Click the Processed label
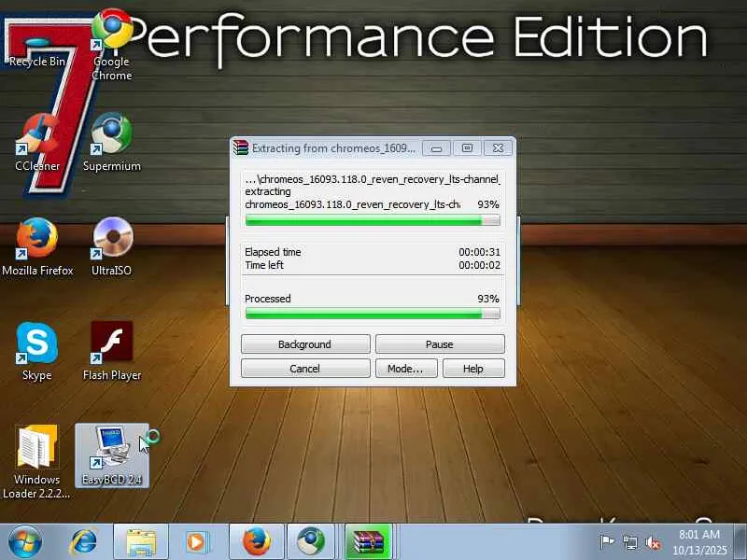This screenshot has height=560, width=747. click(268, 299)
